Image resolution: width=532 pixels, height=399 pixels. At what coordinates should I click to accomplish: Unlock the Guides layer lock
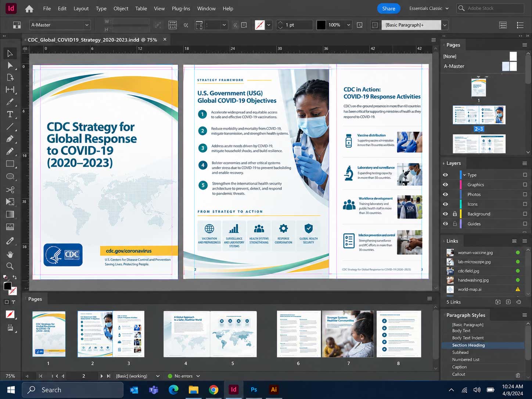455,223
